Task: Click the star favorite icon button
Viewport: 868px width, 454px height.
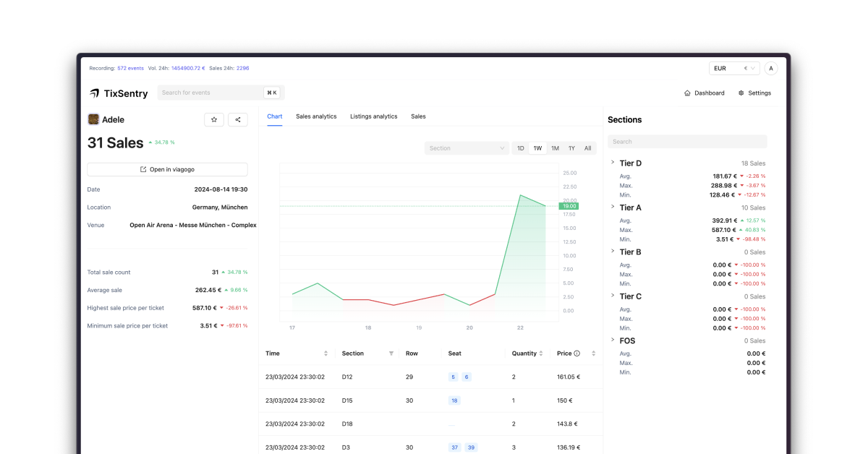Action: (213, 120)
